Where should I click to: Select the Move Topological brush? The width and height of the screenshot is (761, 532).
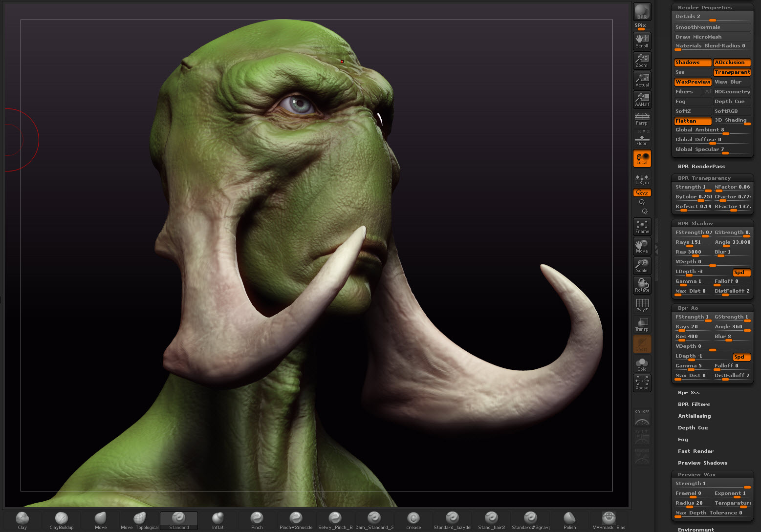click(140, 521)
